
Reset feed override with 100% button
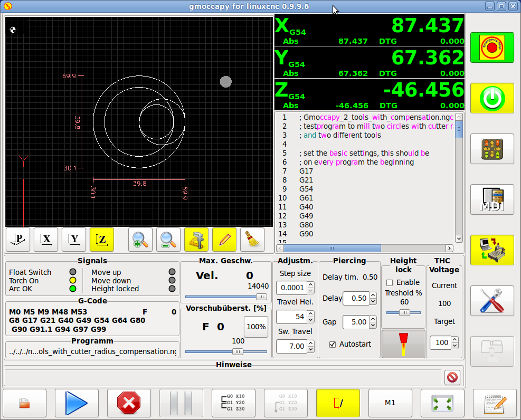[256, 327]
